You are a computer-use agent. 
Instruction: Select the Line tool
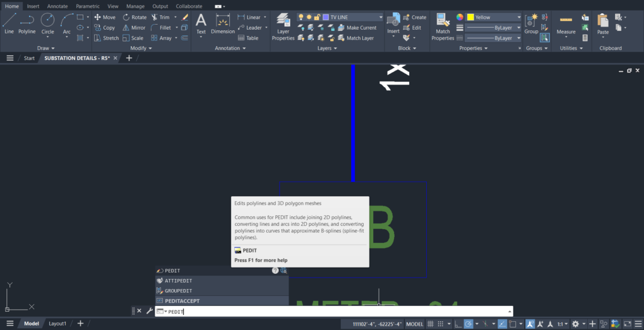click(9, 24)
